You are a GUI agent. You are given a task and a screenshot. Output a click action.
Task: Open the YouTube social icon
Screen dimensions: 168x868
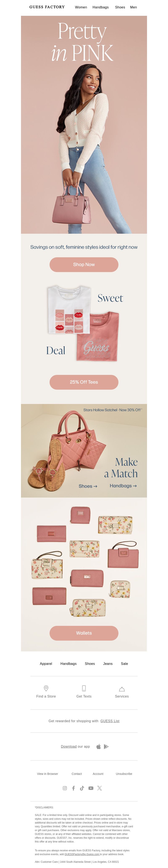point(91,788)
